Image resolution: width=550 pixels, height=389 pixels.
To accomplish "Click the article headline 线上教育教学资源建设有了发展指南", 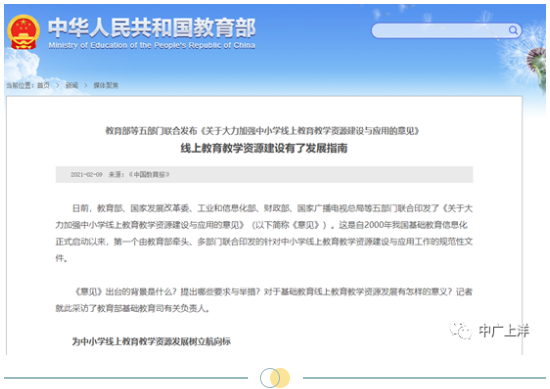I will coord(264,148).
